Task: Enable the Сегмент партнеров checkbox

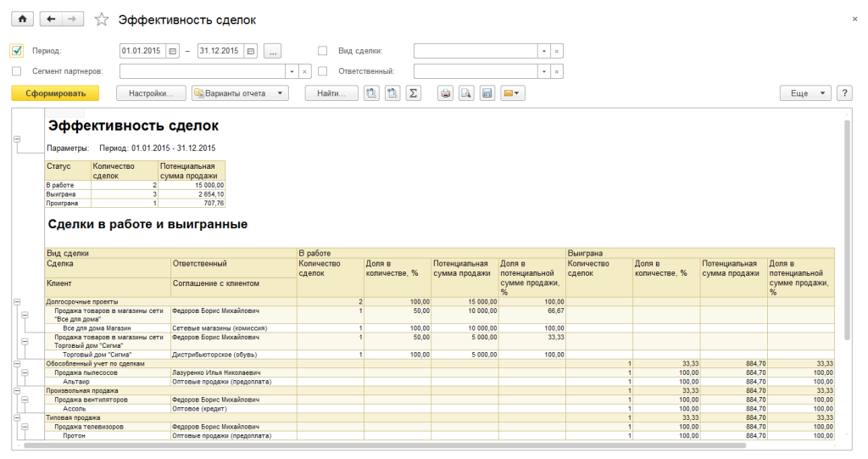Action: 17,71
